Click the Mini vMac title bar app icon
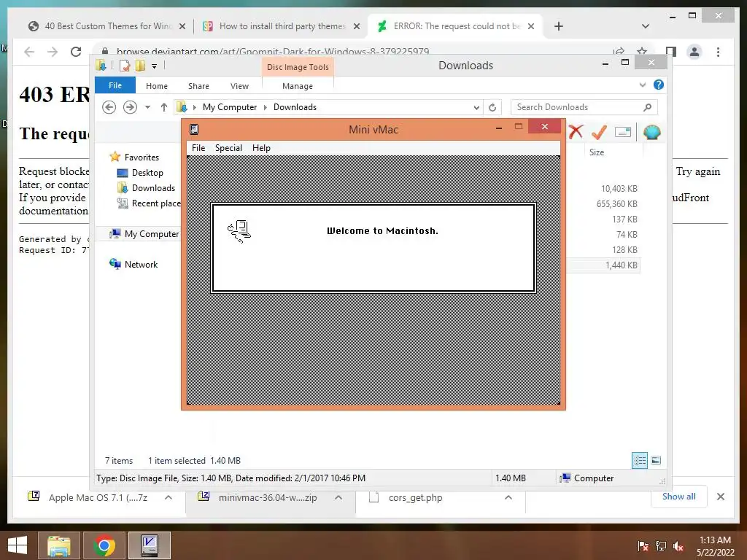747x560 pixels. click(194, 129)
